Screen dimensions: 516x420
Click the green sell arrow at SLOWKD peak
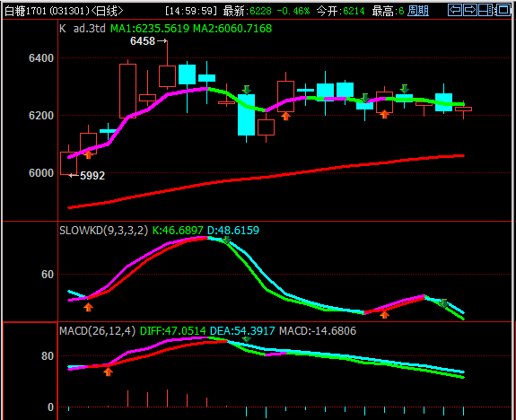tap(226, 240)
